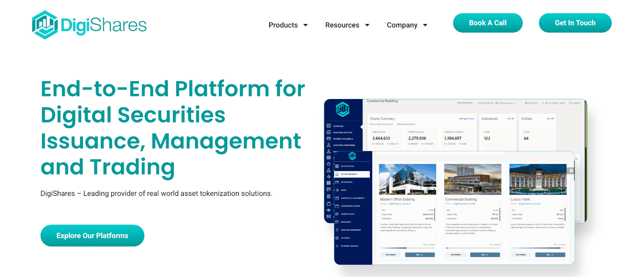644x277 pixels.
Task: Go to Marketplace in the sidebar
Action: (x=347, y=214)
